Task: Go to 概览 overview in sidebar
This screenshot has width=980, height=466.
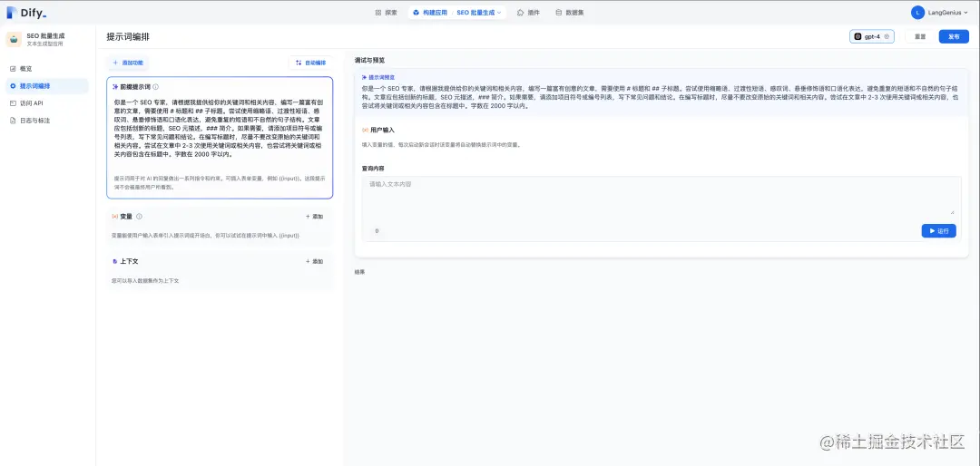Action: [48, 69]
